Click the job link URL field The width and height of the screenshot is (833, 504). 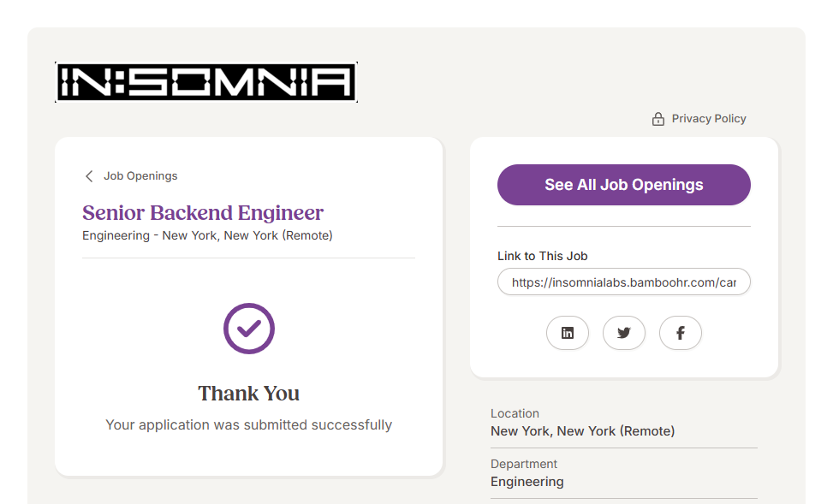623,282
